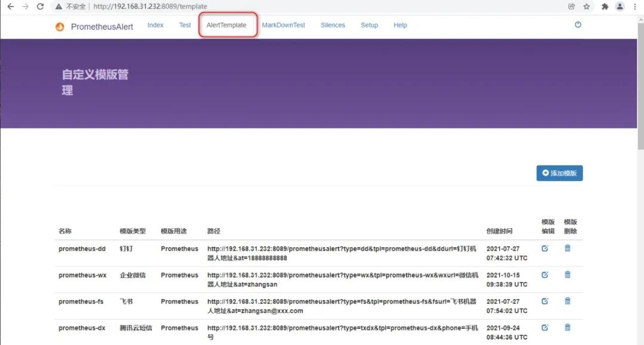Click the prometheus-dx name cell
This screenshot has width=644, height=345.
(82, 328)
